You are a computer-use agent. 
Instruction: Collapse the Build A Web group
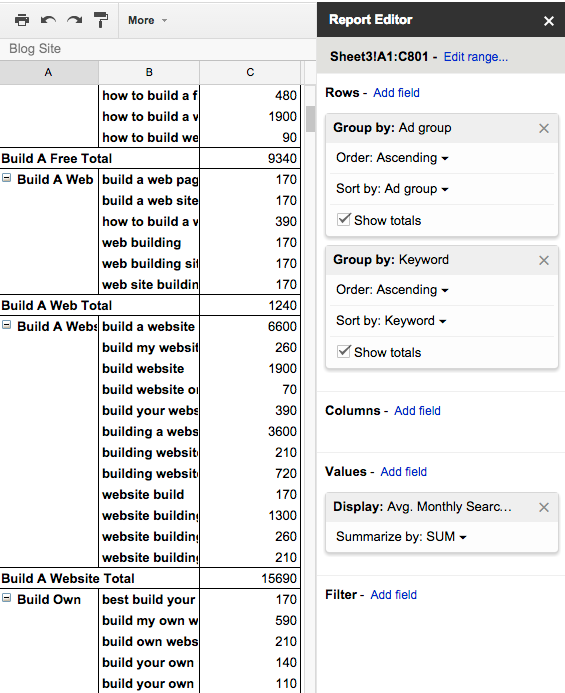pos(7,178)
